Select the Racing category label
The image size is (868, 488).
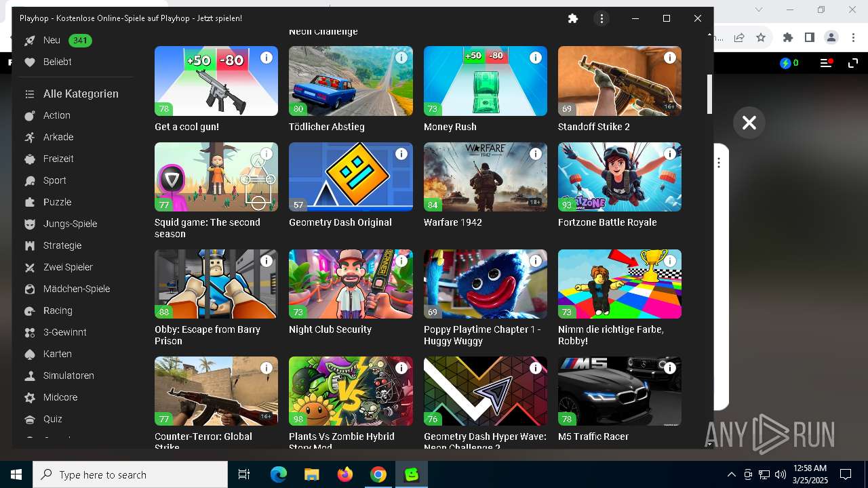(58, 310)
